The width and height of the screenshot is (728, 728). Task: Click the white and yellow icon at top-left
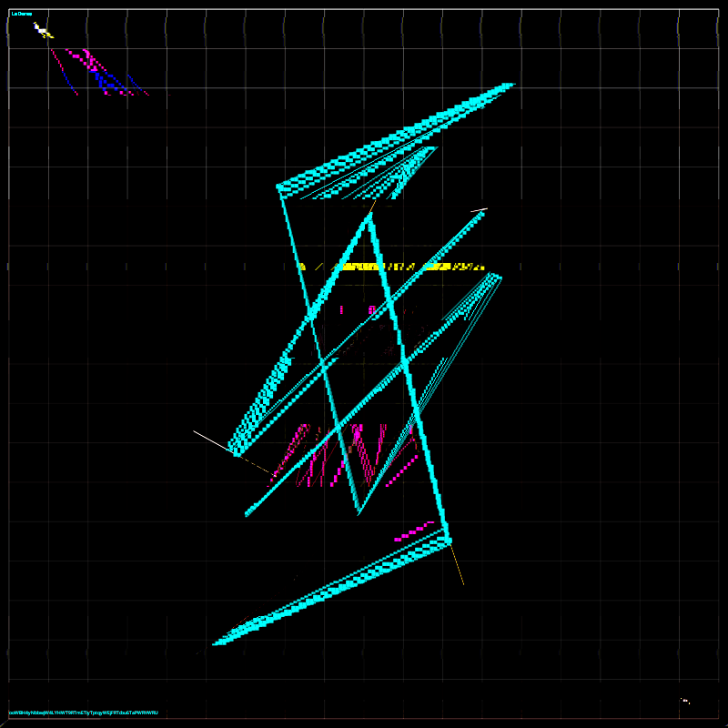(42, 31)
